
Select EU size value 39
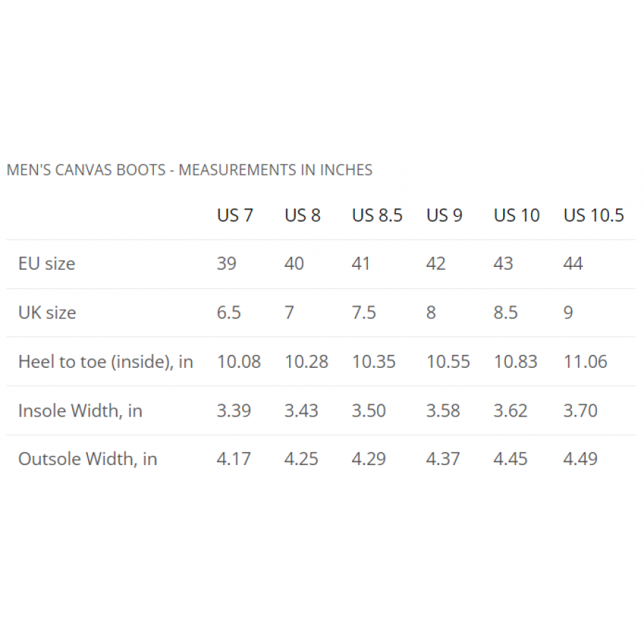[227, 263]
